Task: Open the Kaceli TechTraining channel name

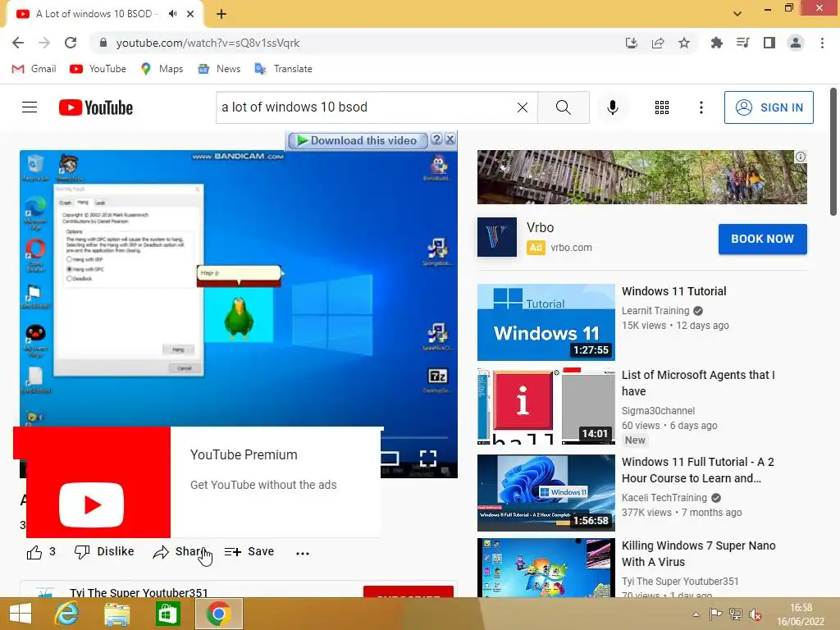Action: click(x=664, y=498)
